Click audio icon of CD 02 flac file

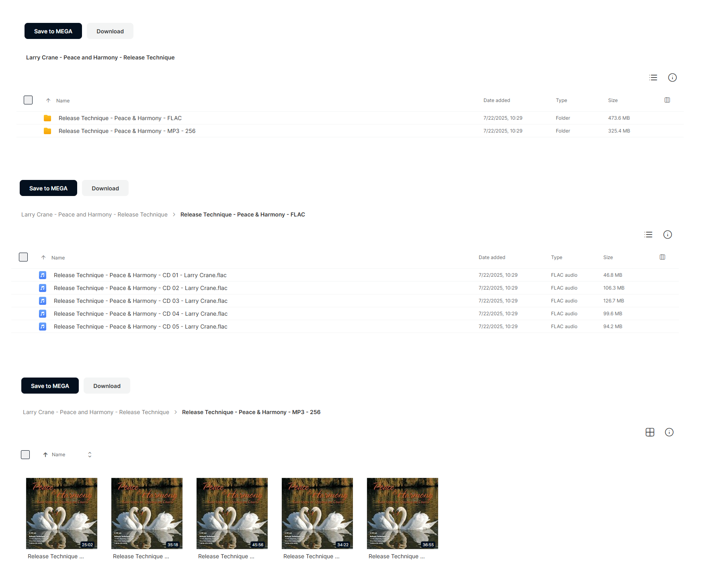coord(43,288)
